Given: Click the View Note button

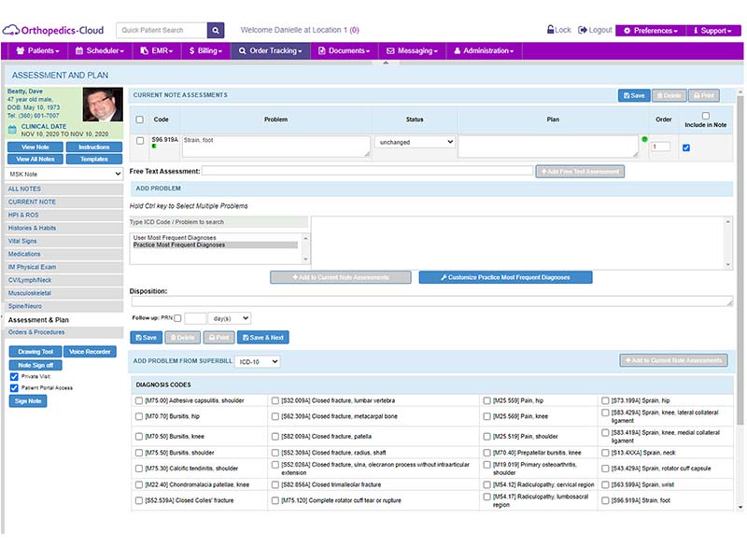Looking at the screenshot, I should click(35, 147).
